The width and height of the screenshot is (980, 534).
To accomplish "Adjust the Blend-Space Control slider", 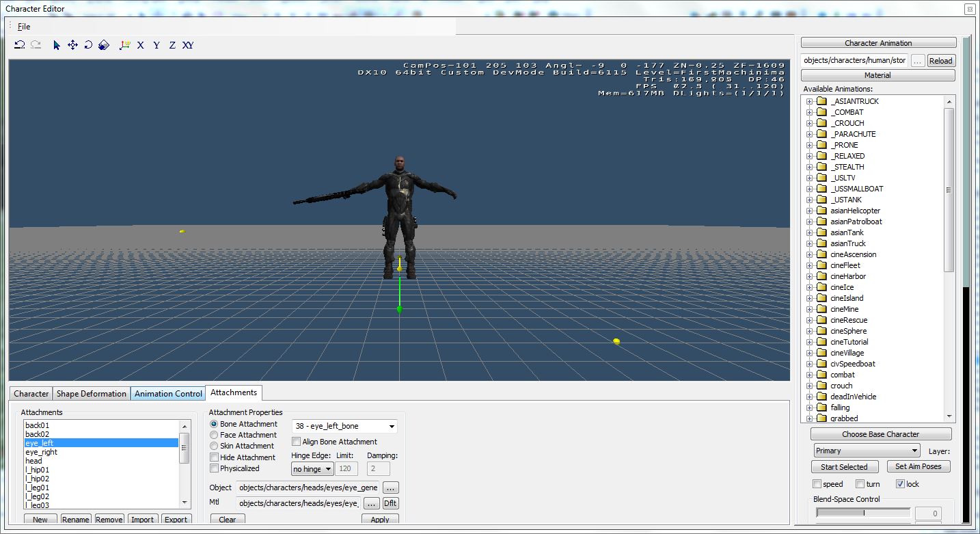I will 862,511.
